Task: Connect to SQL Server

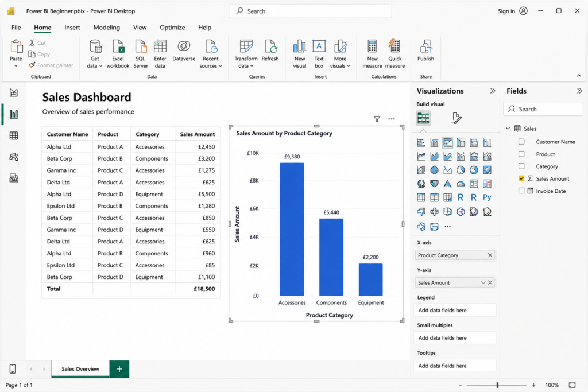Action: click(x=141, y=54)
